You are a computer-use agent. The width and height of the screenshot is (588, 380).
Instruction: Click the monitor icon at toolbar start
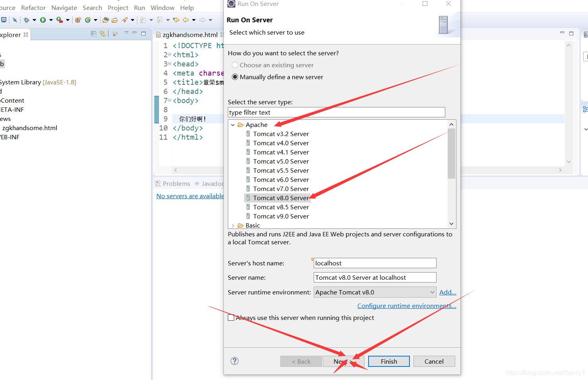click(x=4, y=20)
